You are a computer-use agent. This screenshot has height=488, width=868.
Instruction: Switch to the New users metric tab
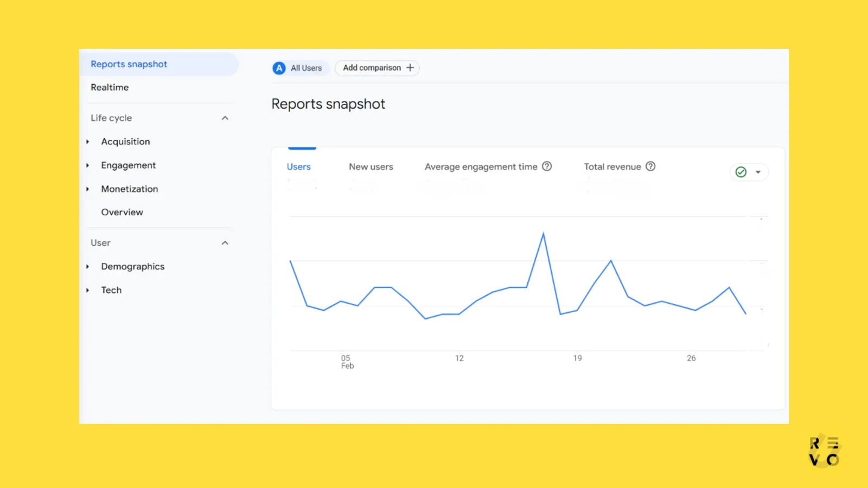(x=371, y=166)
